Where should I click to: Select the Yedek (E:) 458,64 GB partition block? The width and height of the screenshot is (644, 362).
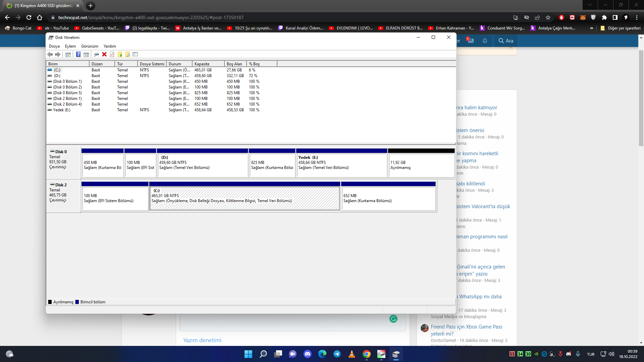341,163
